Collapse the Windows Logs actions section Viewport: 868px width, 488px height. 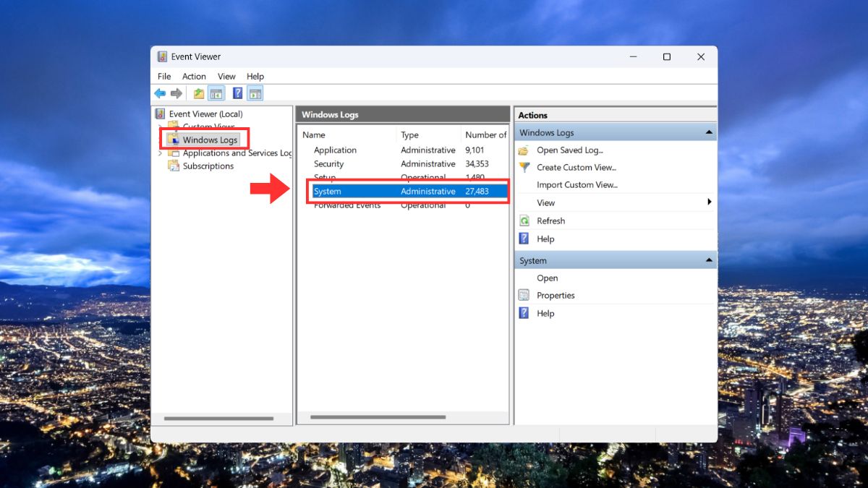tap(709, 133)
